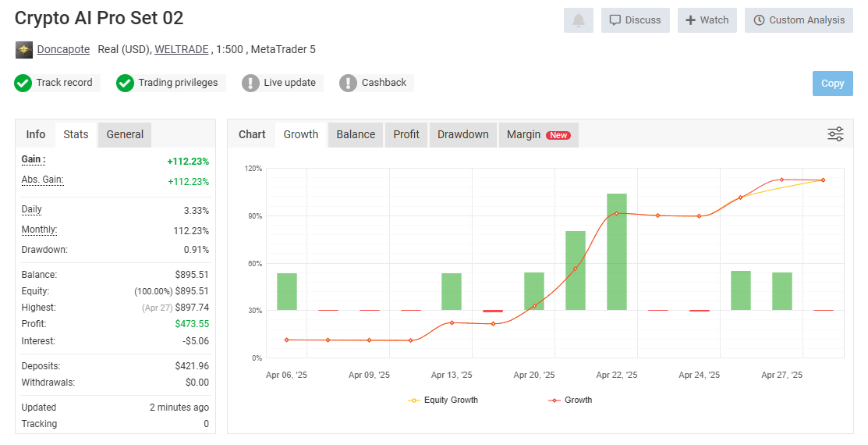Open the Doncapote profile link
868x445 pixels.
click(x=63, y=49)
